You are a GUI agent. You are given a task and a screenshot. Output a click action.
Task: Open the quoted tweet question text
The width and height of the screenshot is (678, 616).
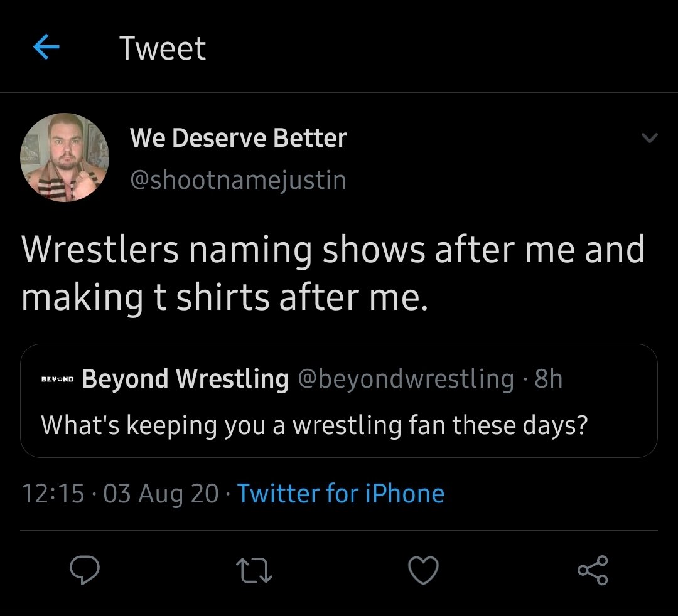tap(314, 425)
